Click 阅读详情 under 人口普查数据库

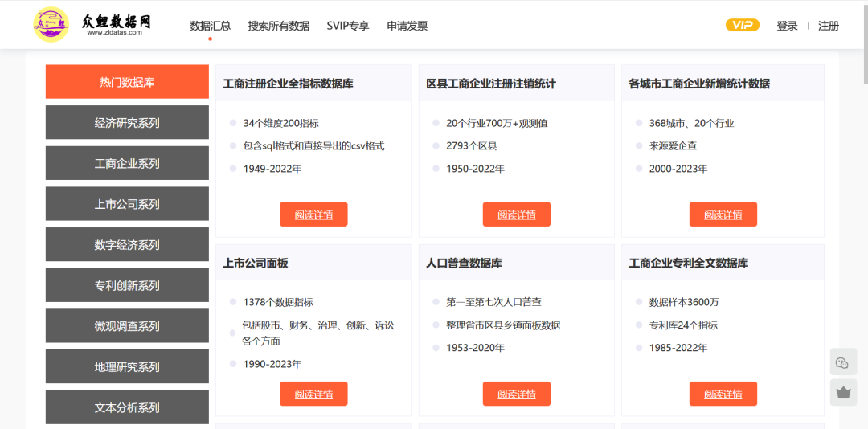tap(516, 394)
